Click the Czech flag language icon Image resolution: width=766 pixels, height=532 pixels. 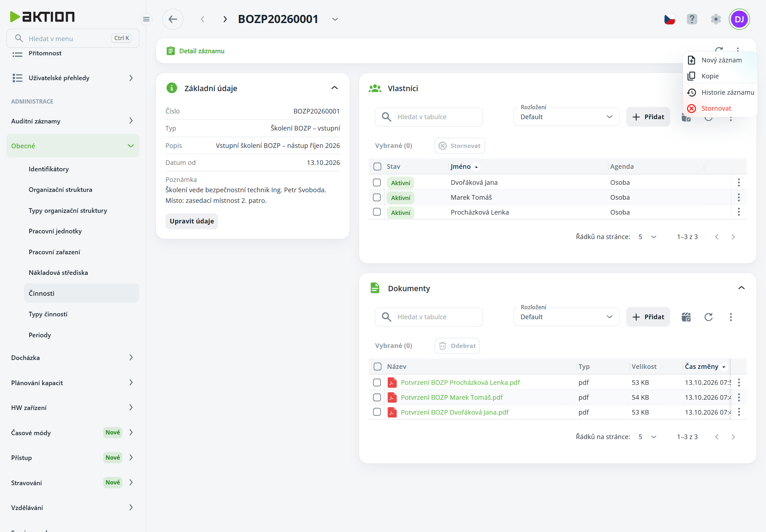(670, 19)
